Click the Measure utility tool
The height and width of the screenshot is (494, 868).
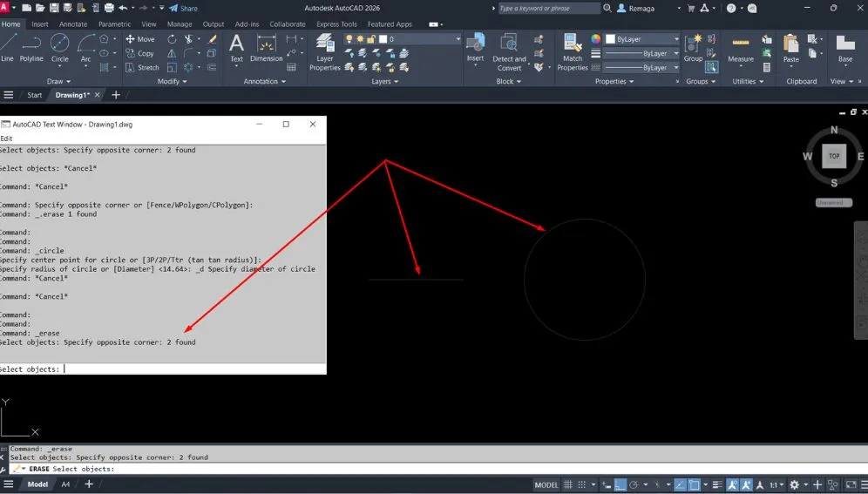coord(741,50)
